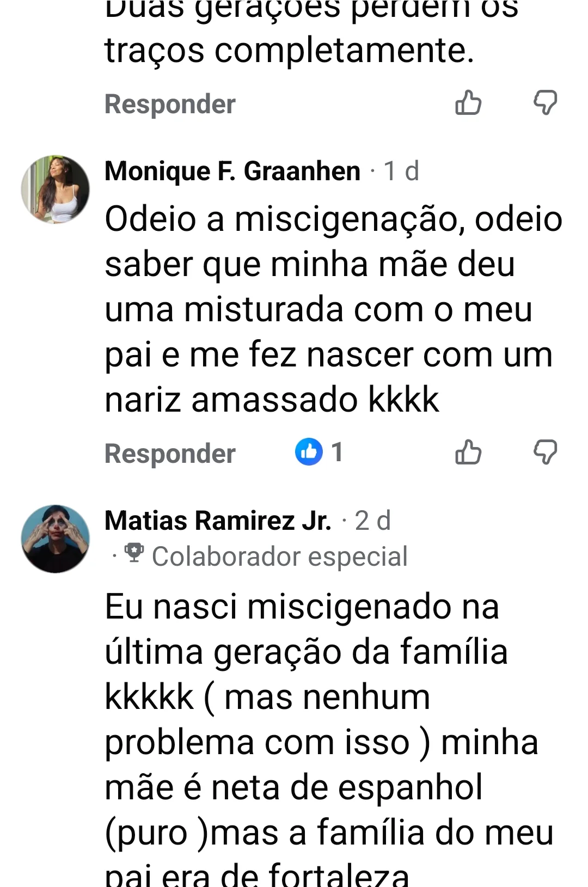Dislike the comment ending in "traços completamente"
The height and width of the screenshot is (887, 588).
[545, 103]
